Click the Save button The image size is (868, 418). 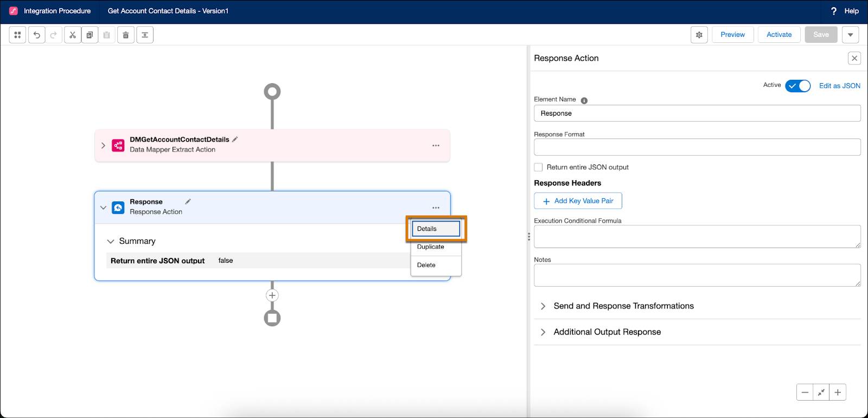point(821,35)
